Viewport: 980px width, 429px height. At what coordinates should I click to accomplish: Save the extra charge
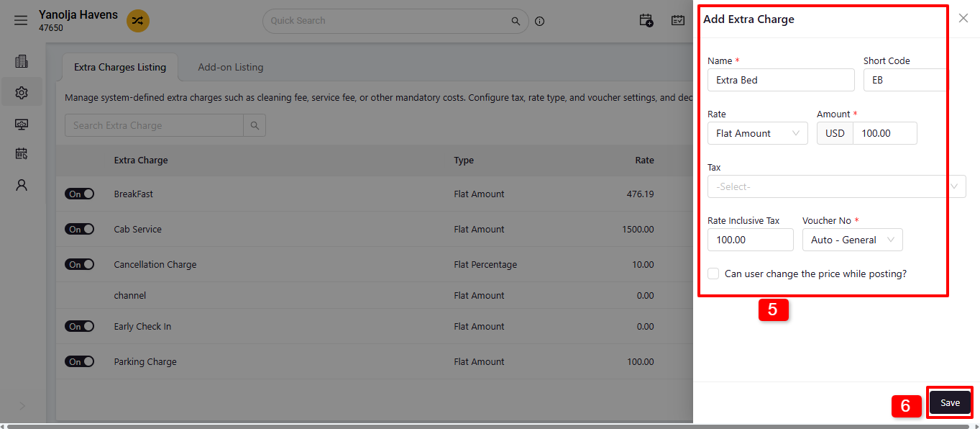[950, 403]
